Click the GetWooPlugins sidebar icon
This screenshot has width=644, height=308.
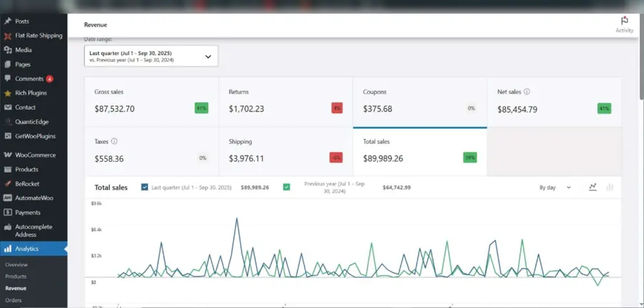[x=7, y=136]
